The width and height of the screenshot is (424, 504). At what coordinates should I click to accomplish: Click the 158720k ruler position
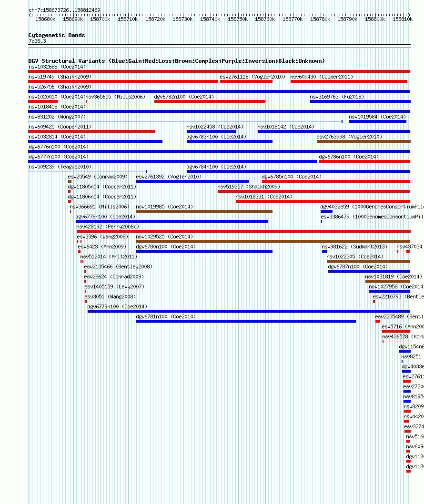point(155,20)
